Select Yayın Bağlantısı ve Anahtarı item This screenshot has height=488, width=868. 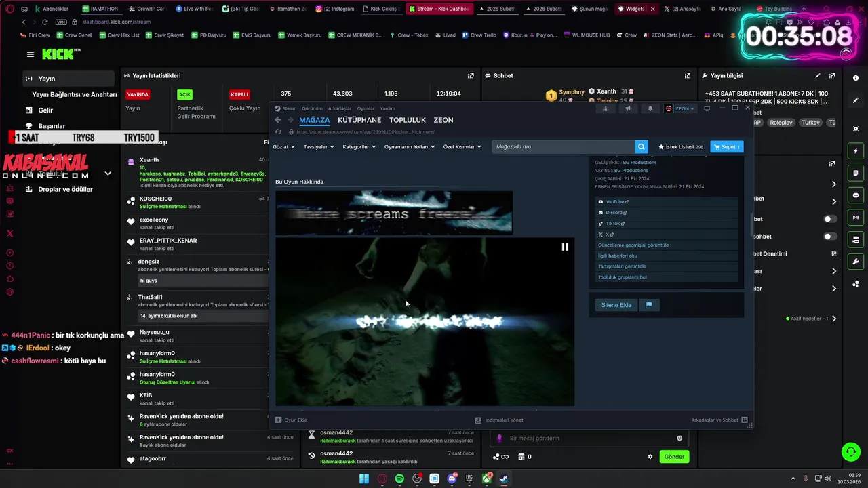(74, 95)
